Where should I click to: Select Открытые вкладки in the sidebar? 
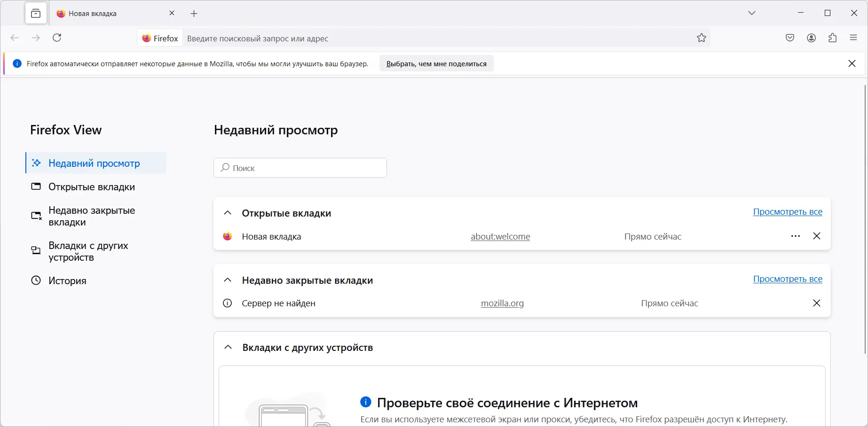point(92,186)
